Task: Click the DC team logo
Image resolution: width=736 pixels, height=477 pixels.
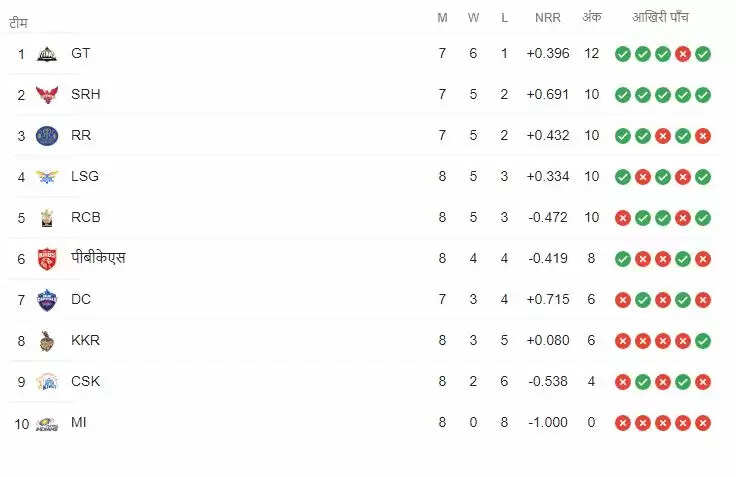Action: coord(47,299)
